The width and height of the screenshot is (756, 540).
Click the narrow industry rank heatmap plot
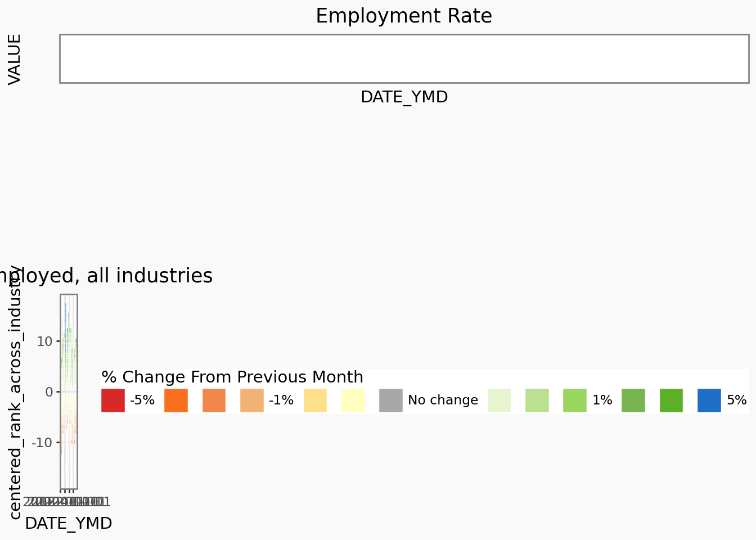69,391
